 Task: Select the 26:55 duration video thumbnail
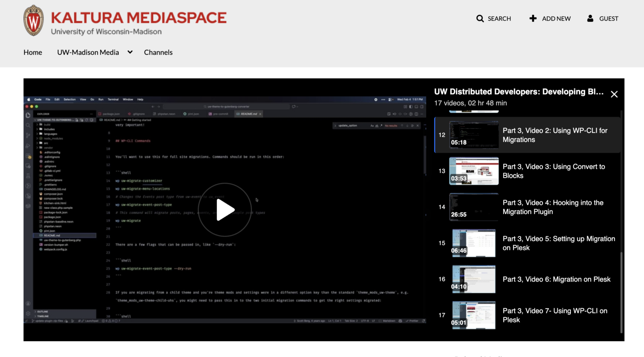pos(474,207)
